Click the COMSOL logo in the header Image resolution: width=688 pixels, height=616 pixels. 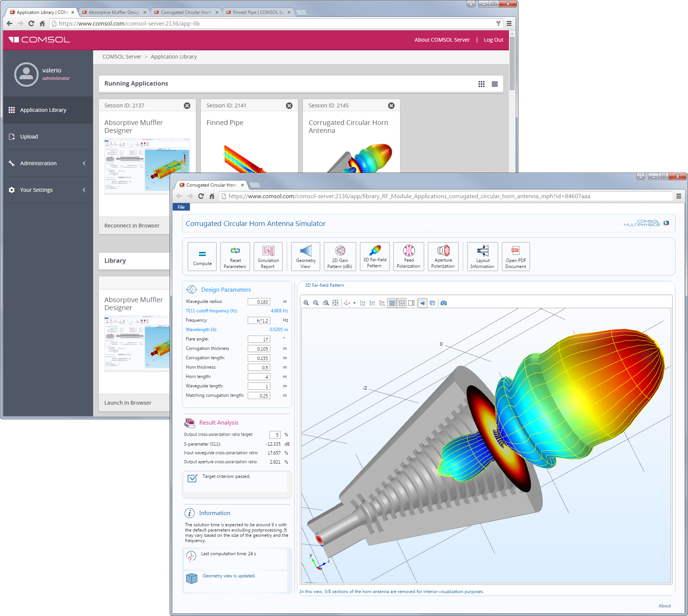[39, 40]
